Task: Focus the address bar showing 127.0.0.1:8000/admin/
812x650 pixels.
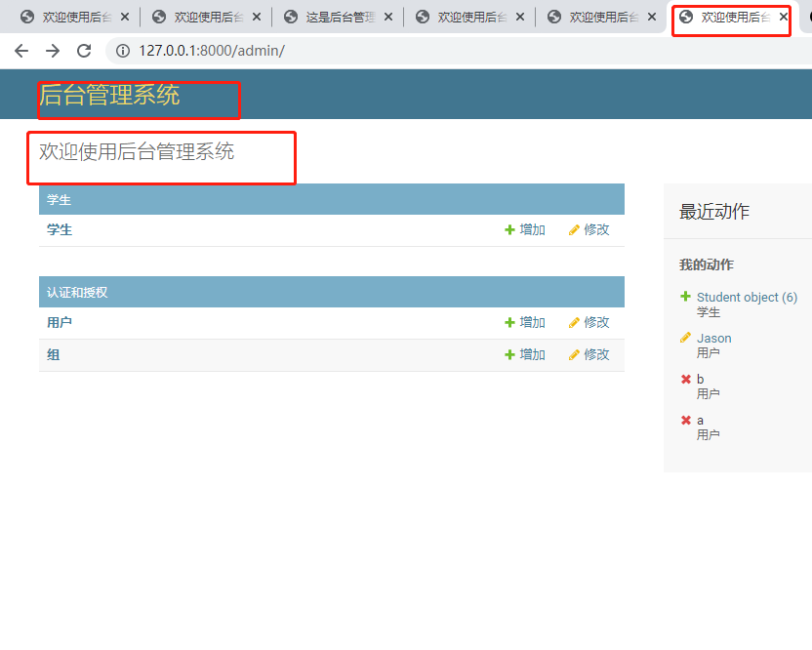Action: point(212,51)
